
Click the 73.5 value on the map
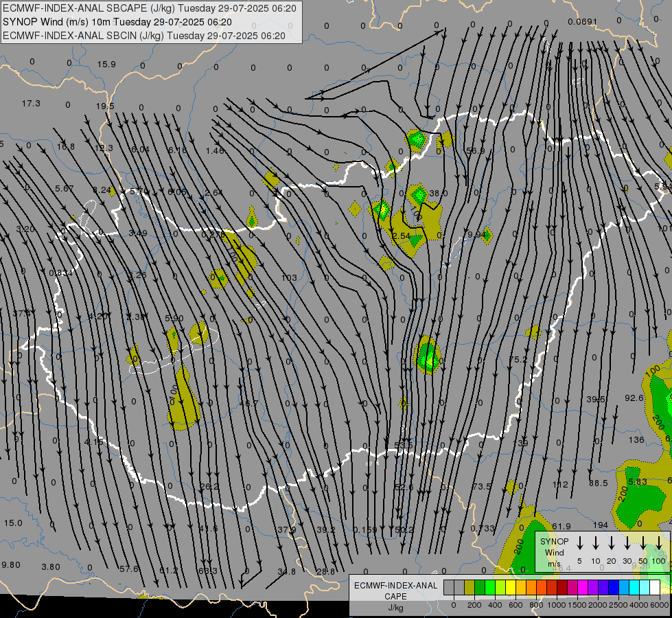pyautogui.click(x=482, y=486)
